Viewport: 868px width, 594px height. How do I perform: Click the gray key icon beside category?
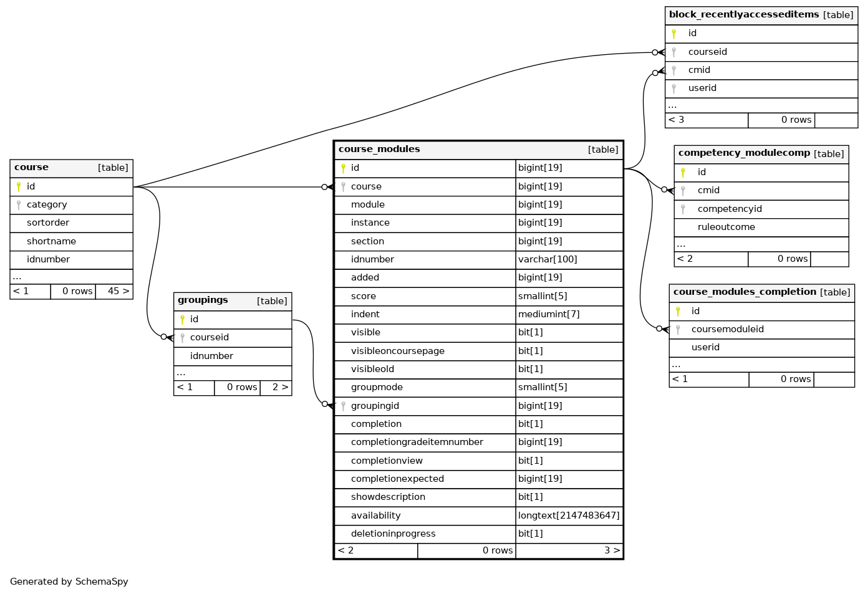point(19,204)
